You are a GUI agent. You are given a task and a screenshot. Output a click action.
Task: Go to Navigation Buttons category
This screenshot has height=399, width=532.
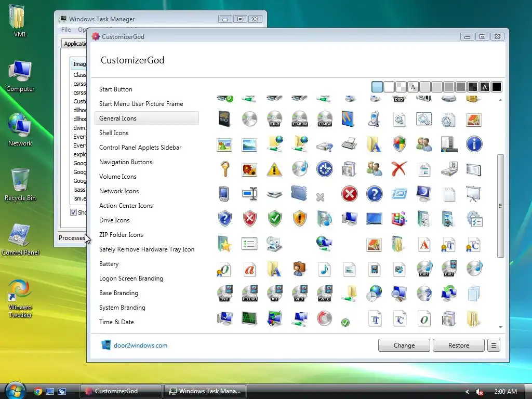pos(126,162)
